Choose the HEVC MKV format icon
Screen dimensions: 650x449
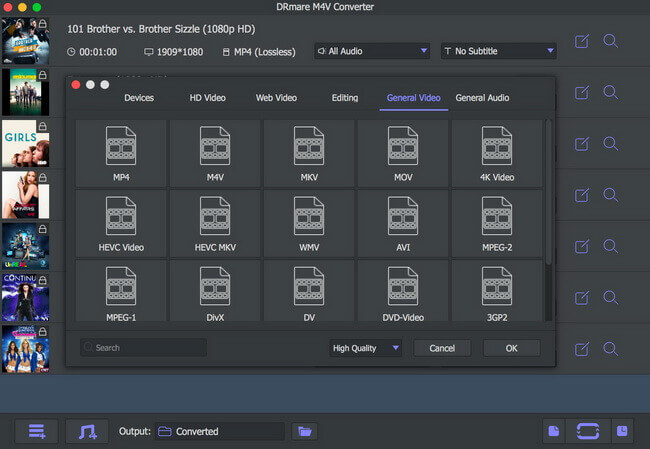coord(215,216)
